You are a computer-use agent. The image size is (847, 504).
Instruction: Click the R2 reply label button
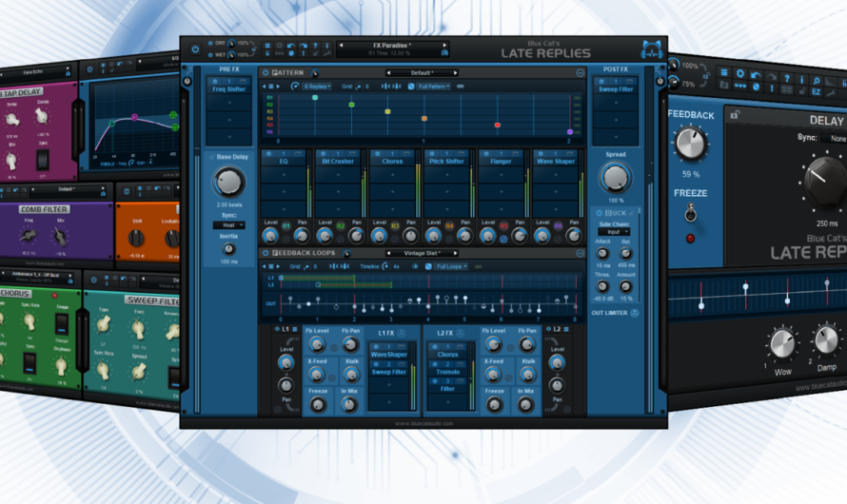[341, 225]
